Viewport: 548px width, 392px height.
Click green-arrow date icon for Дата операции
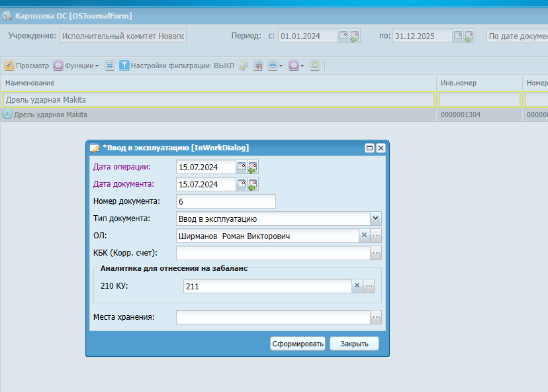253,167
